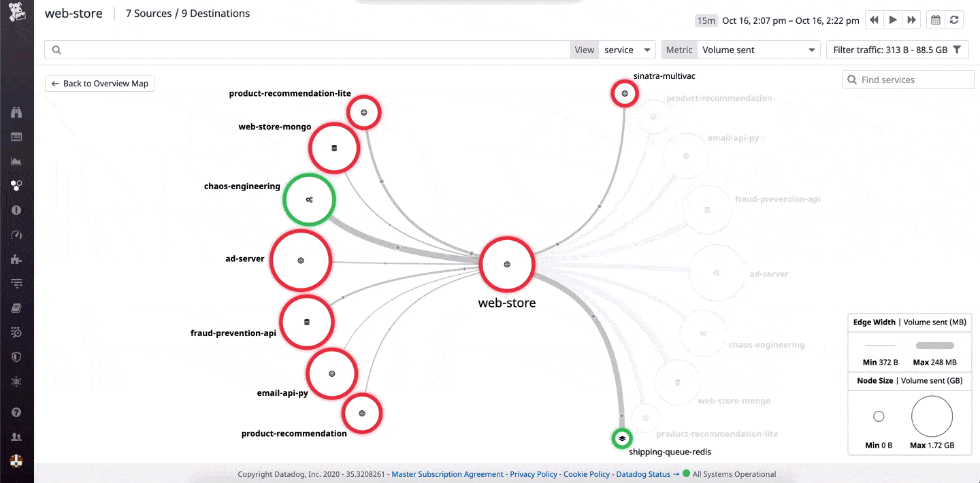Open the Integrations puzzle-piece sidebar icon

(x=17, y=259)
